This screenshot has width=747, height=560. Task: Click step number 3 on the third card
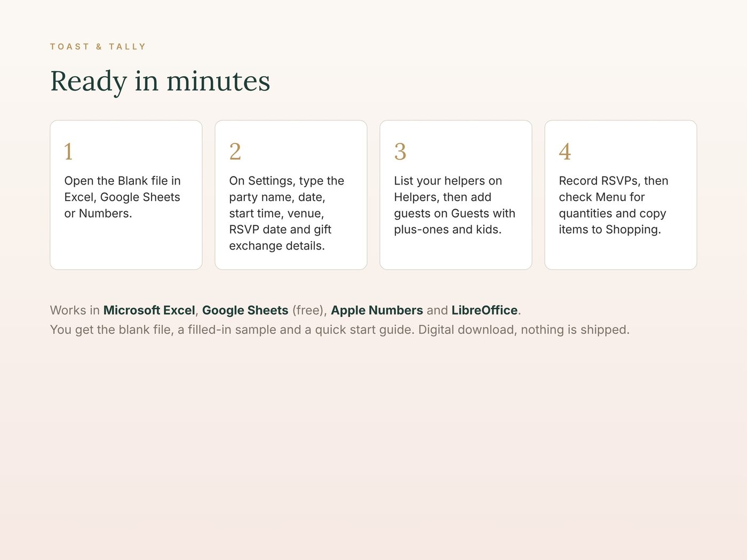[x=400, y=151]
